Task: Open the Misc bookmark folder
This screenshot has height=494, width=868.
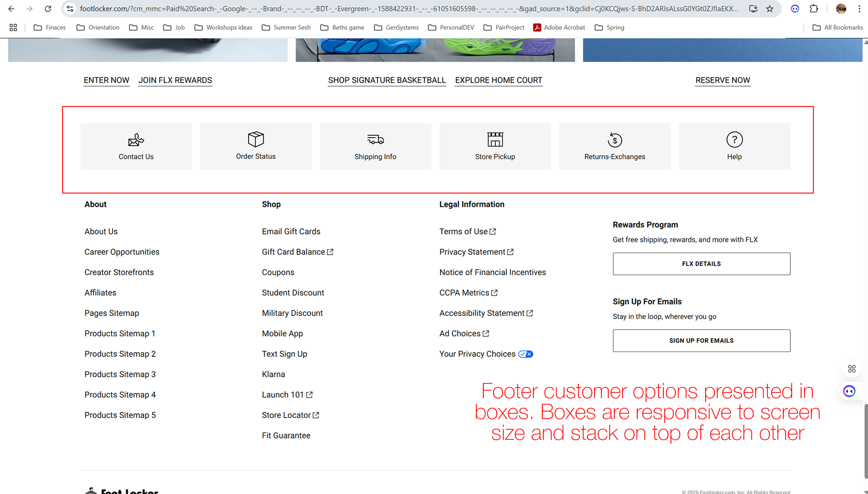Action: click(142, 28)
